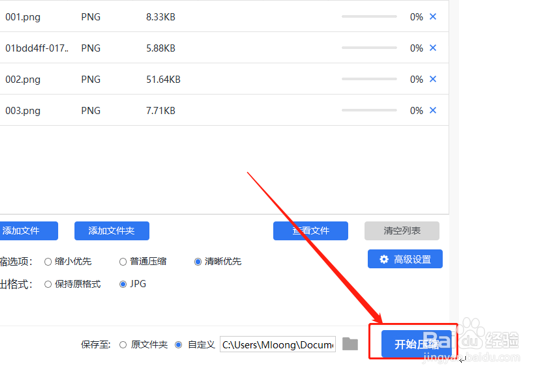Select the 002.png file name
This screenshot has width=551, height=377.
tap(23, 80)
